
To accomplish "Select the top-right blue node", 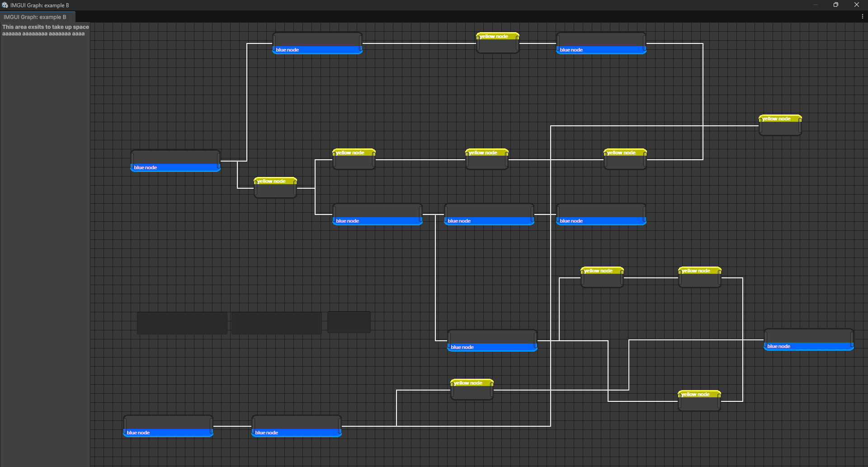I will 601,43.
